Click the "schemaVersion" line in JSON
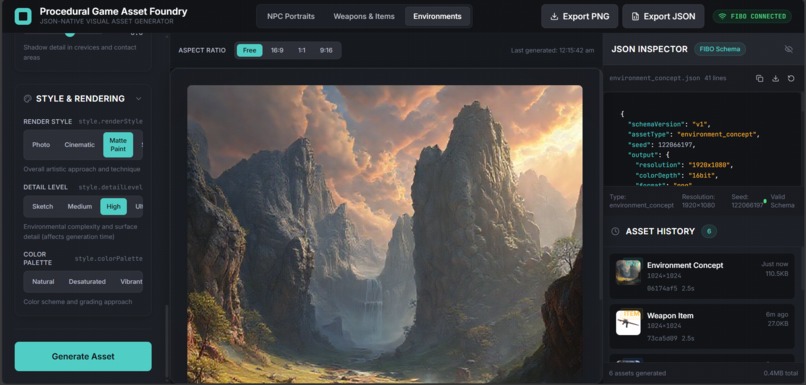The width and height of the screenshot is (806, 385). click(670, 124)
